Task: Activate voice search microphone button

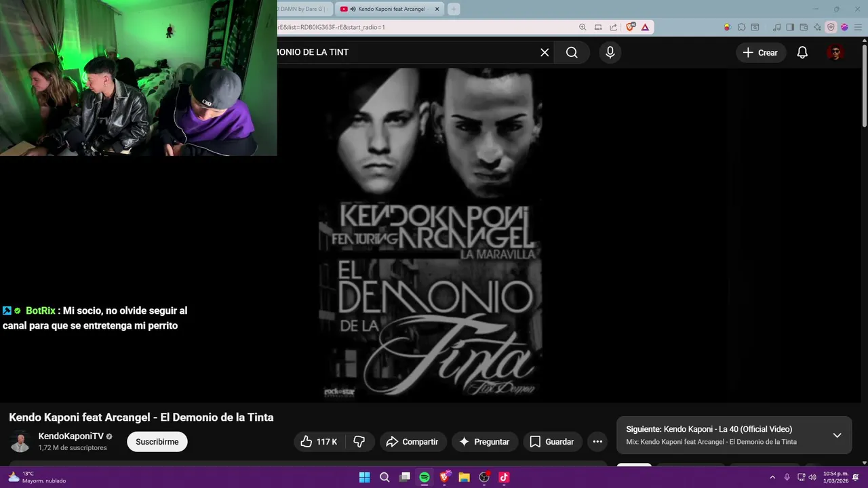Action: (610, 52)
